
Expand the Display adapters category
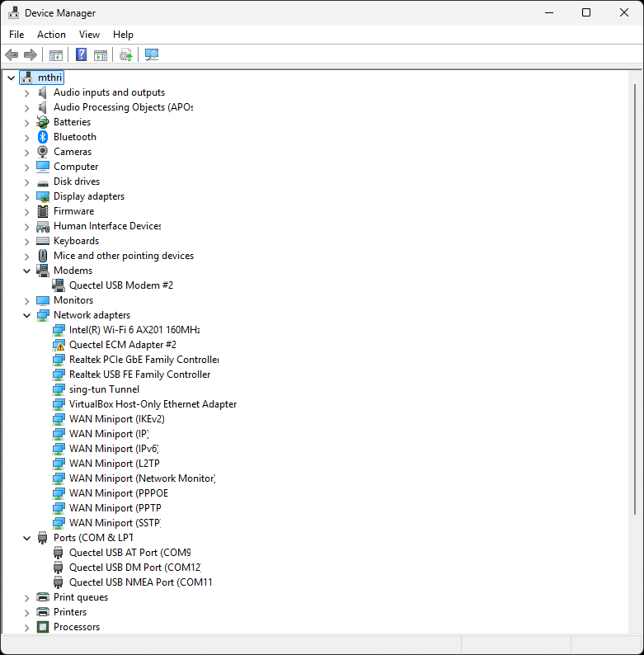[x=26, y=197]
